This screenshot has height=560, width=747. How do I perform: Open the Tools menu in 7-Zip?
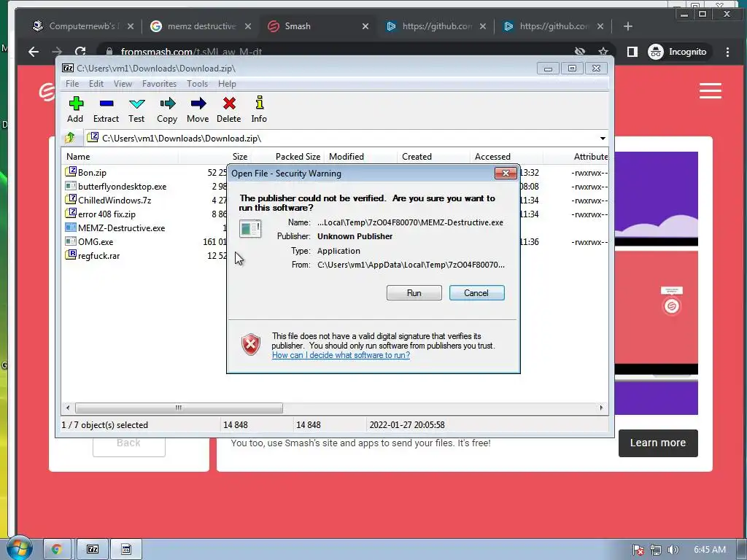pyautogui.click(x=197, y=83)
